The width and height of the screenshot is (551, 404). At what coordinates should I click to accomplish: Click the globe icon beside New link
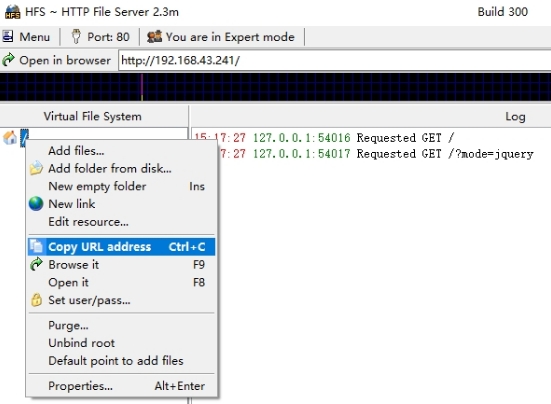tap(36, 204)
